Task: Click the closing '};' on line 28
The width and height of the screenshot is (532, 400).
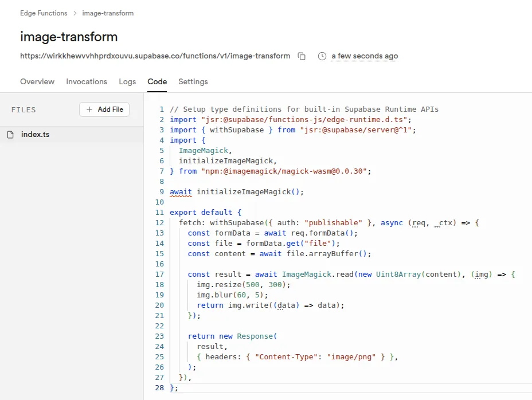Action: (174, 388)
